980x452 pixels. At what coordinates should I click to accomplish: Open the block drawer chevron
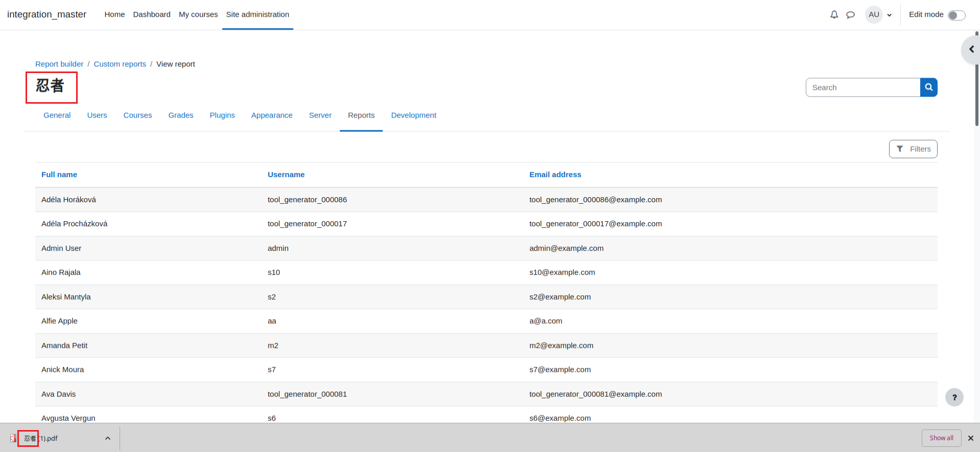971,50
